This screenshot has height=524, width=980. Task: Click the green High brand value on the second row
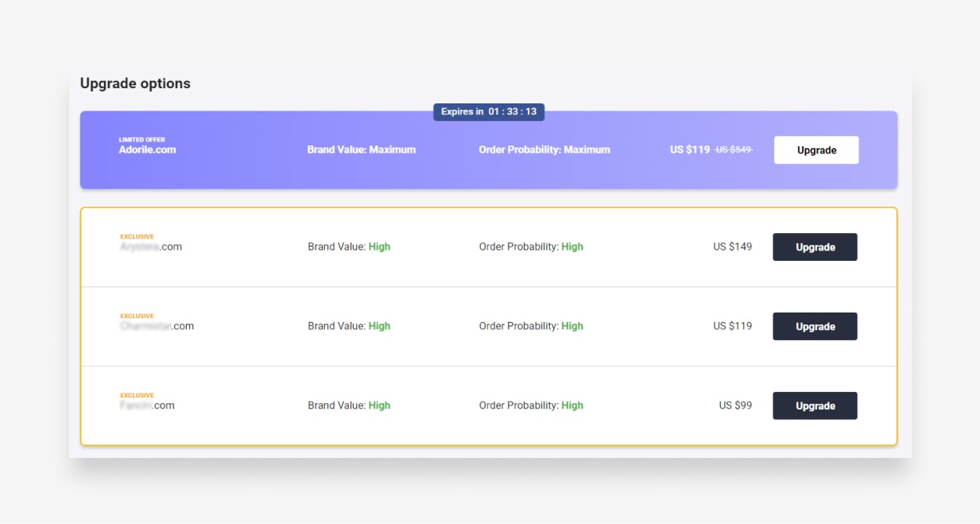coord(379,326)
